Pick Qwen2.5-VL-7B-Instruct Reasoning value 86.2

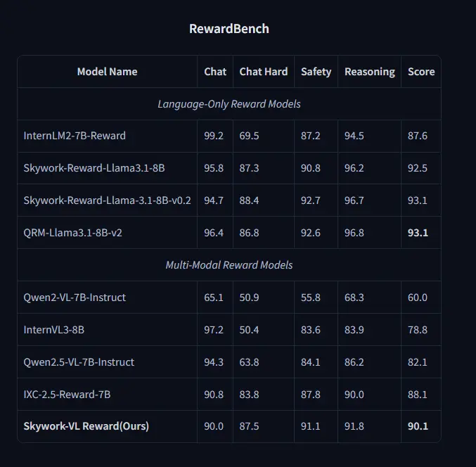(x=354, y=362)
